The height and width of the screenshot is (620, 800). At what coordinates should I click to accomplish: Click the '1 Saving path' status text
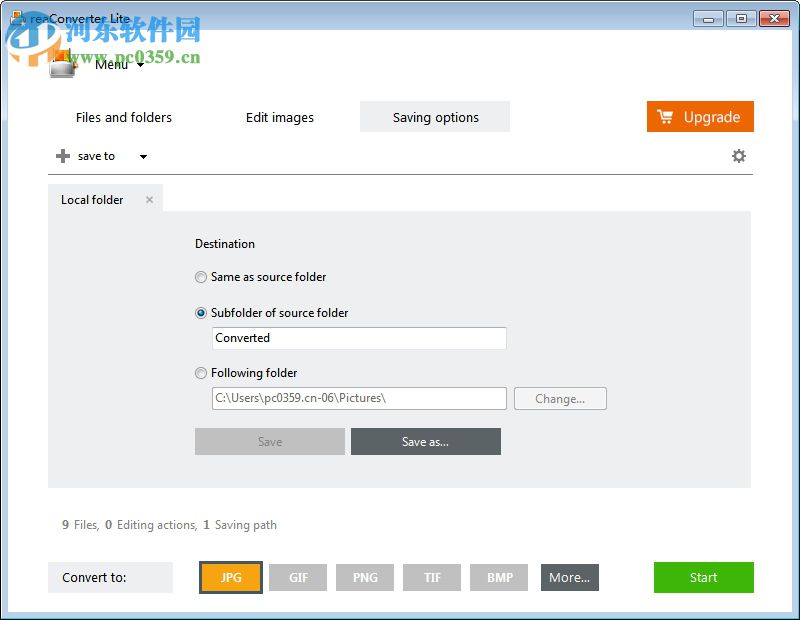click(240, 525)
